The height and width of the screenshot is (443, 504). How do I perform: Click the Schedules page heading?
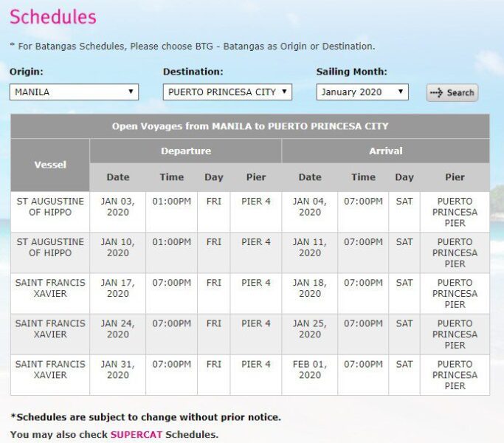(53, 16)
